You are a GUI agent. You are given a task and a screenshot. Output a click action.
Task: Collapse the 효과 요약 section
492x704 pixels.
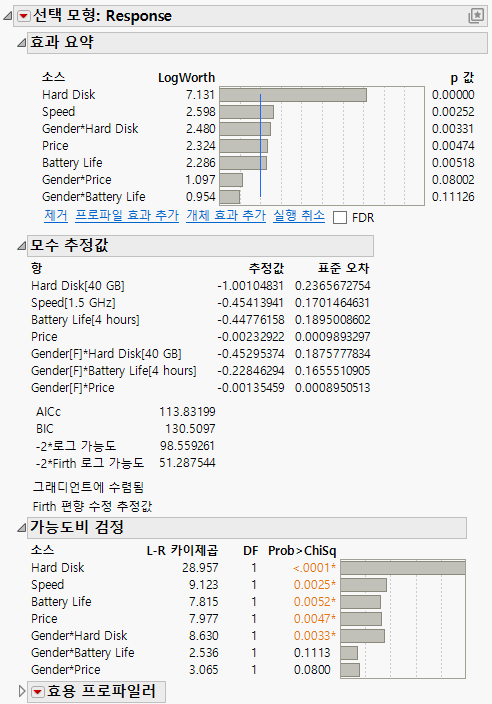[21, 43]
